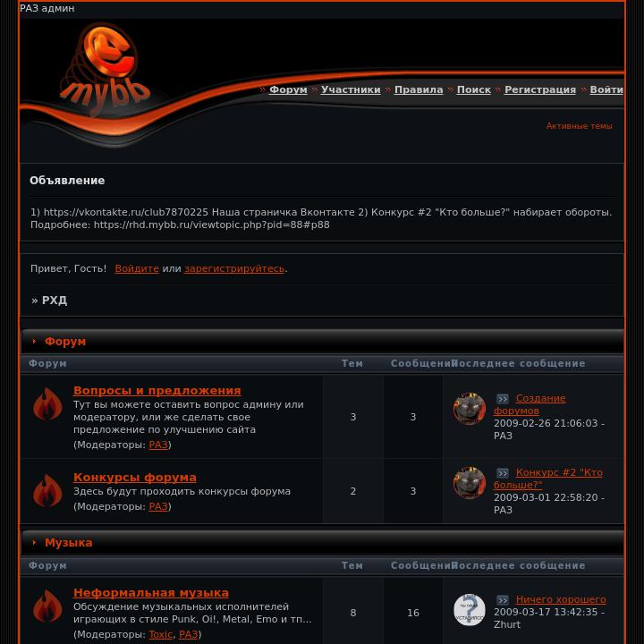Open avatar thumbnail in Конкурсы форума row

pos(470,483)
